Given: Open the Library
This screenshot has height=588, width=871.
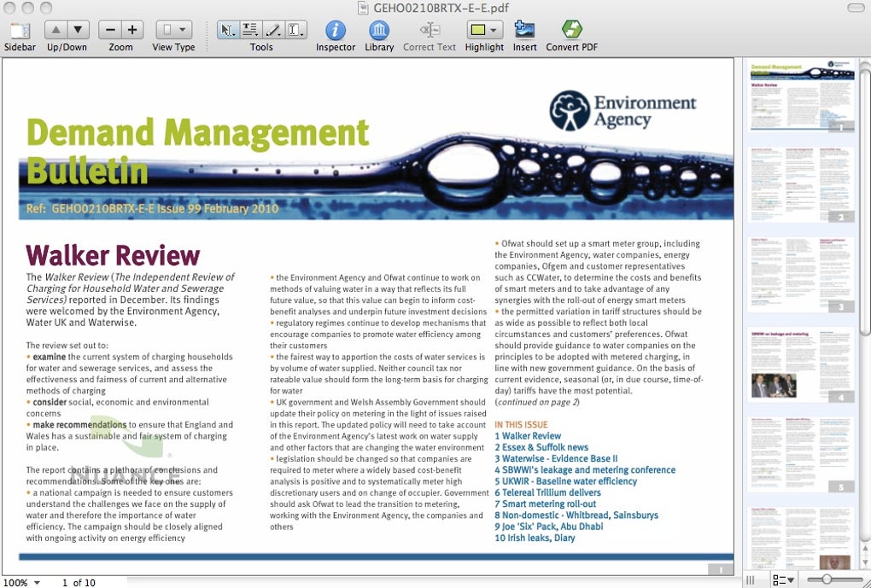Looking at the screenshot, I should 379,30.
